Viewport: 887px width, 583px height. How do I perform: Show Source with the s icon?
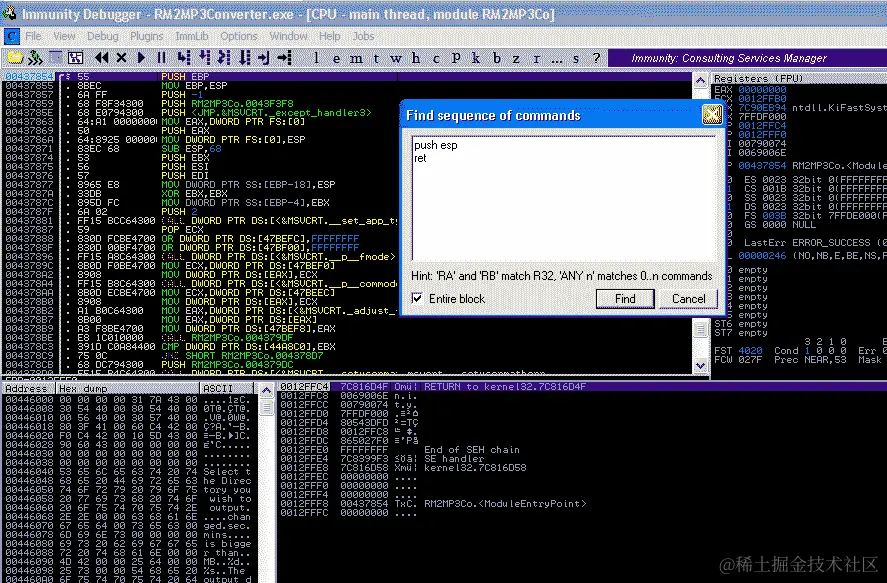(x=576, y=58)
